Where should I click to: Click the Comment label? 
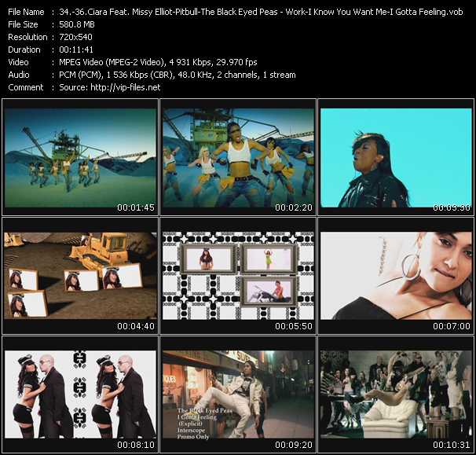[25, 87]
